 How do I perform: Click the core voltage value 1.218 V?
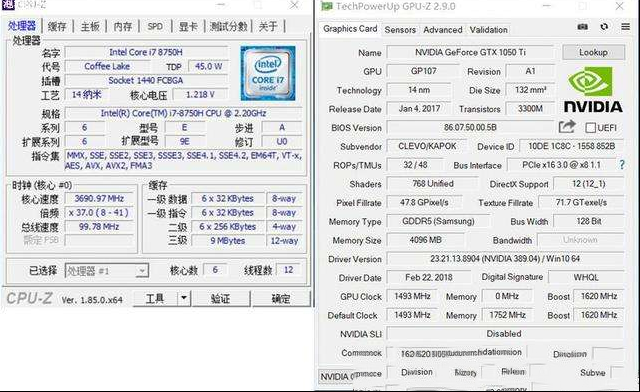click(200, 95)
